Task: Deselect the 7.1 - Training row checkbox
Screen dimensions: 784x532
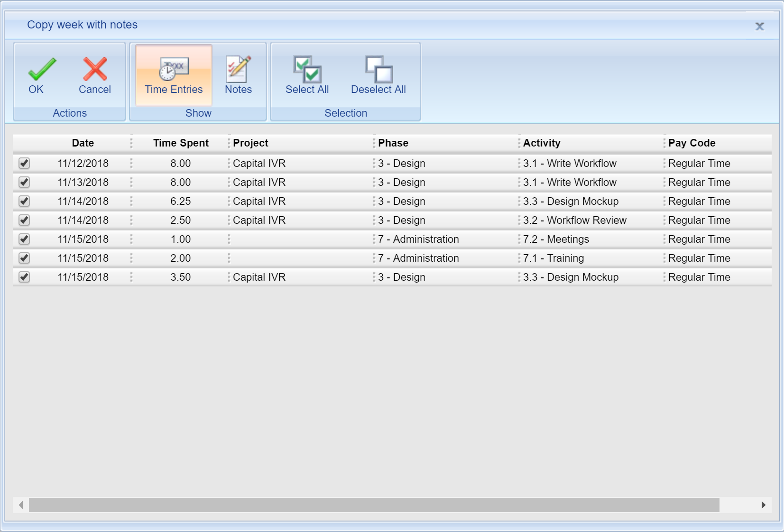Action: coord(24,258)
